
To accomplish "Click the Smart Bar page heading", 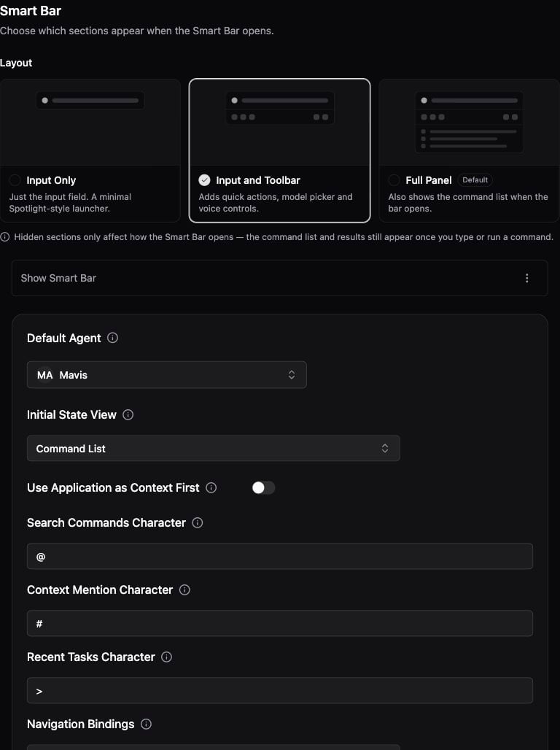I will [31, 10].
